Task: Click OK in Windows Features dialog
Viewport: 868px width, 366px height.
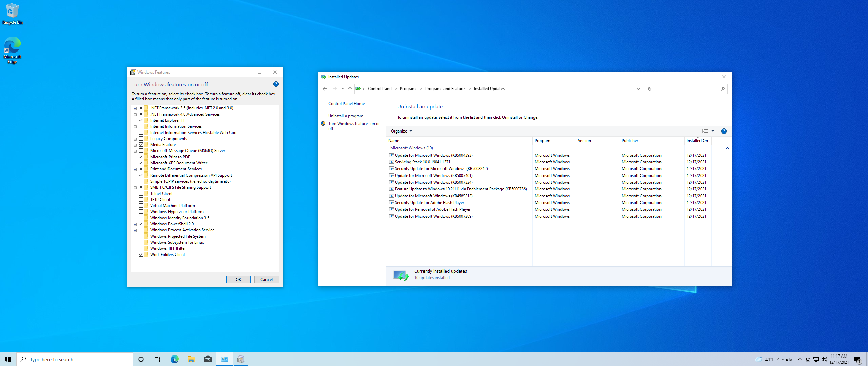Action: [238, 280]
